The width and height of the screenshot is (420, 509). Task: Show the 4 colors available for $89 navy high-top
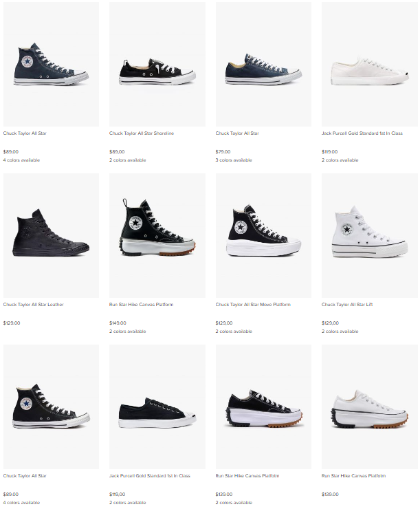point(21,160)
